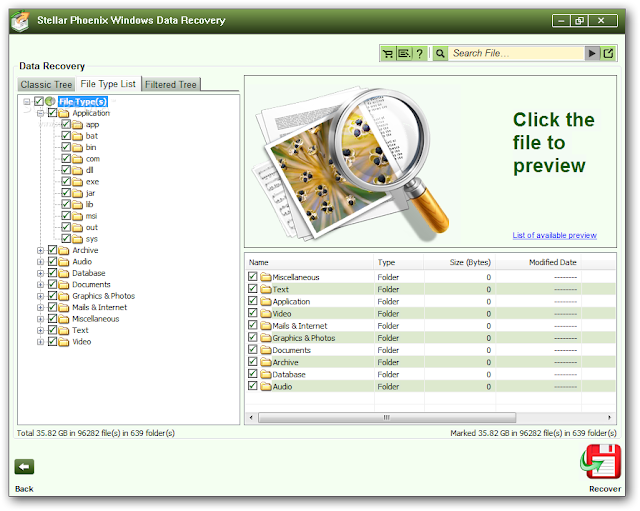
Task: Expand the Miscellaneous tree node
Action: coord(40,319)
